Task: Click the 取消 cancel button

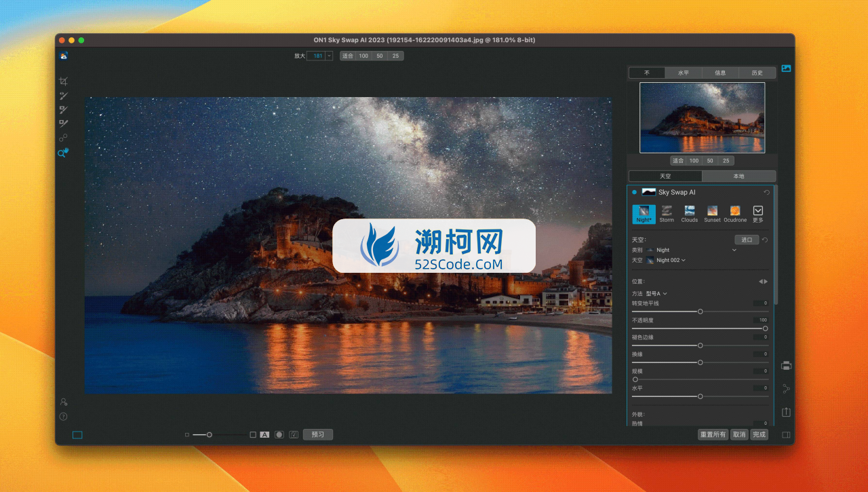Action: coord(739,435)
